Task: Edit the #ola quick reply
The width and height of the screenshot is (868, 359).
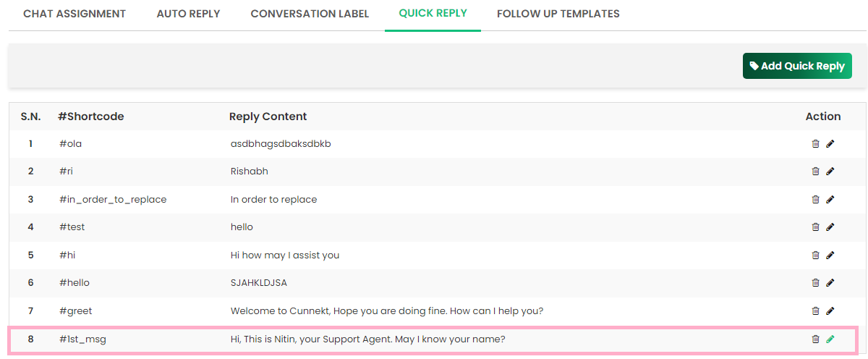Action: pyautogui.click(x=830, y=144)
